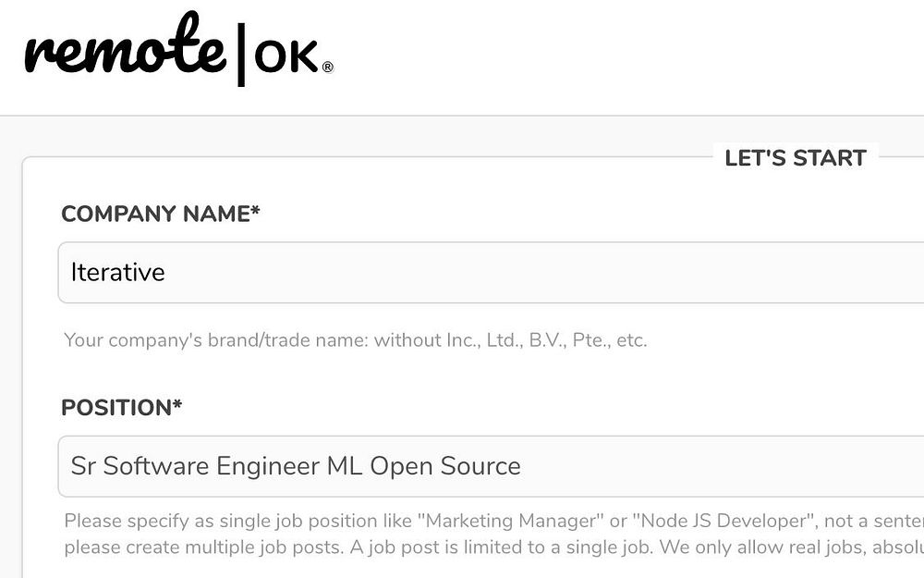Click the vertical bar divider in the logo
Image resolution: width=924 pixels, height=578 pixels.
241,53
